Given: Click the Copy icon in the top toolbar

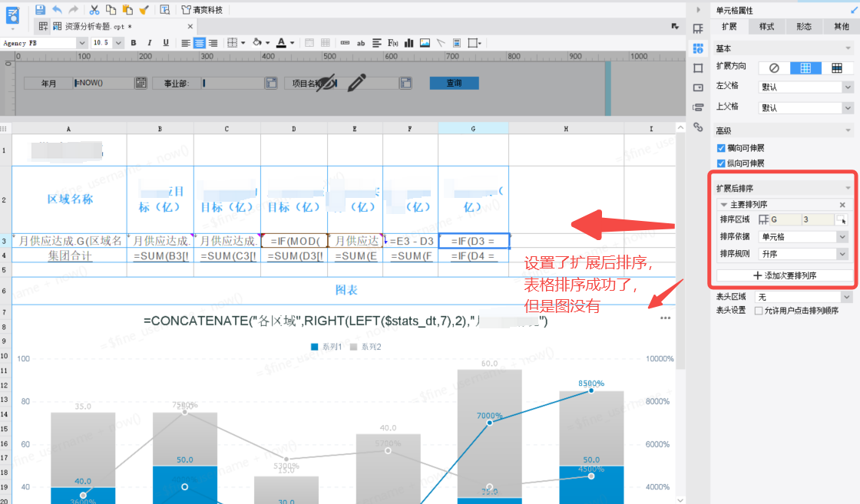Looking at the screenshot, I should (111, 9).
